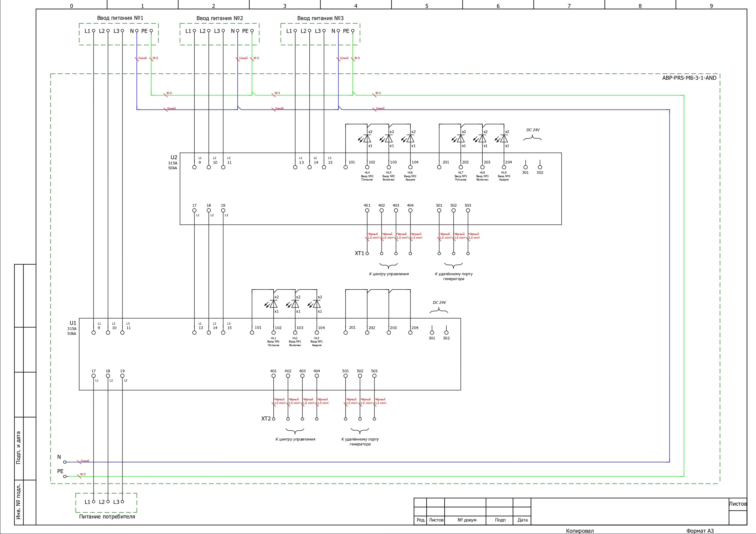Click the HL5 Ввод №2 Включен LED symbol
Screen dimensions: 756x534
(389, 139)
